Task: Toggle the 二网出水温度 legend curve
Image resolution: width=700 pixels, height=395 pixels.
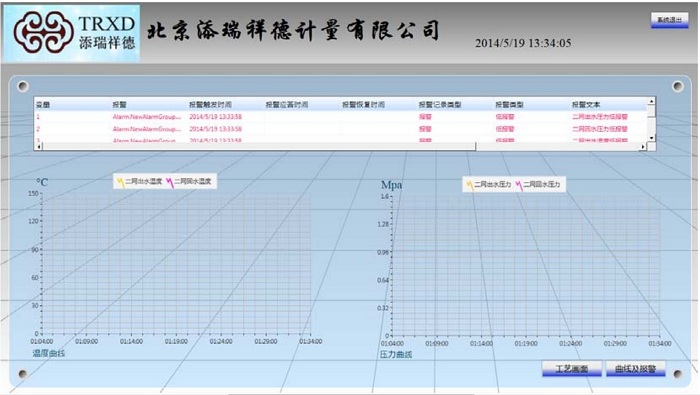Action: pyautogui.click(x=139, y=181)
